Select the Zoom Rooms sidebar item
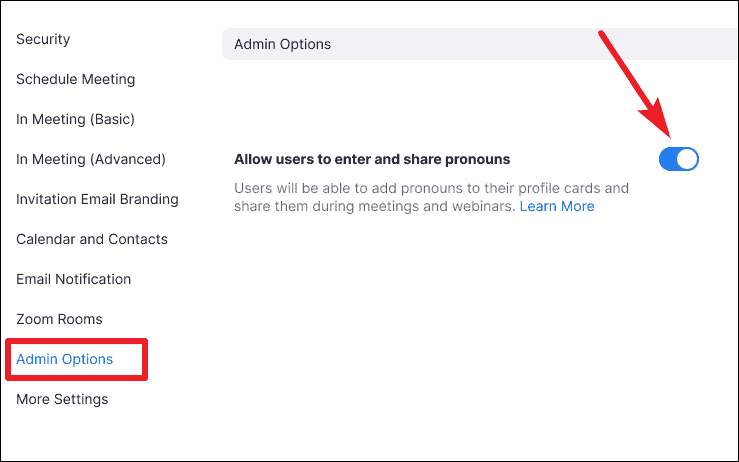This screenshot has height=462, width=739. click(59, 319)
